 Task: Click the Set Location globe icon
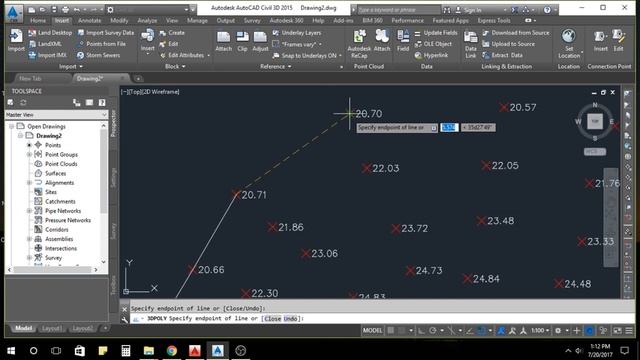[569, 37]
